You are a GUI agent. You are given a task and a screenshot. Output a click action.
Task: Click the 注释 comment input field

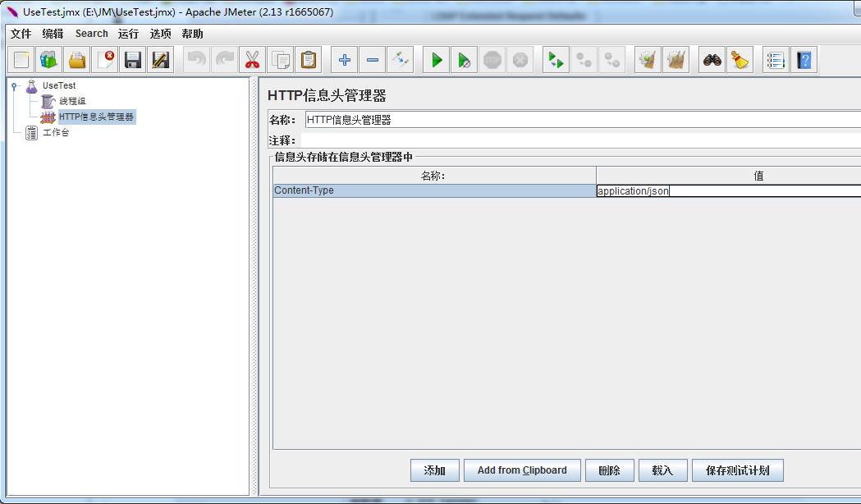(583, 140)
